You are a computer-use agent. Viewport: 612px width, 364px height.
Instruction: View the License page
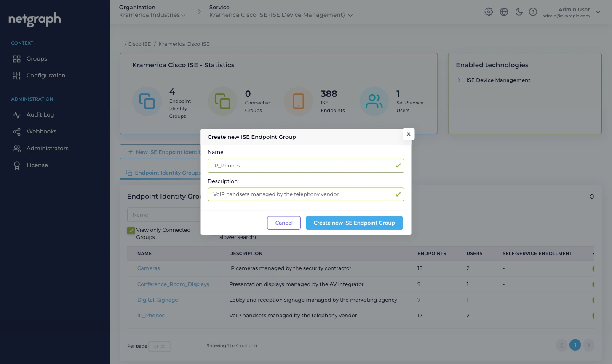37,165
